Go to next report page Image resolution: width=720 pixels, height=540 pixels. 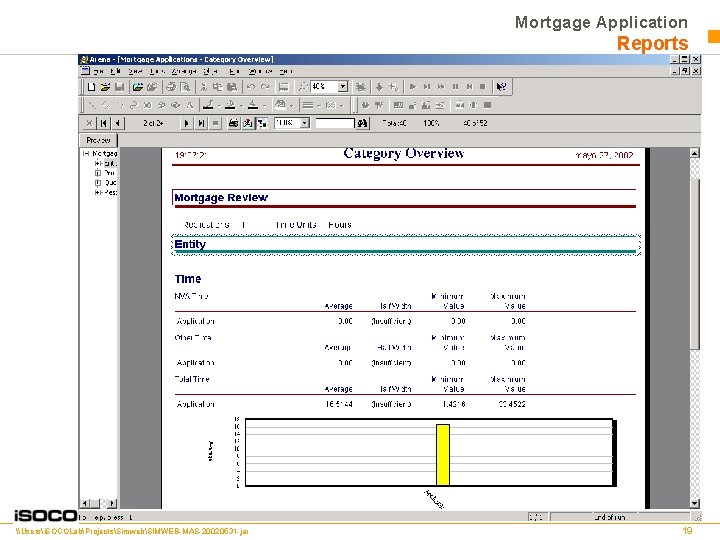(186, 123)
